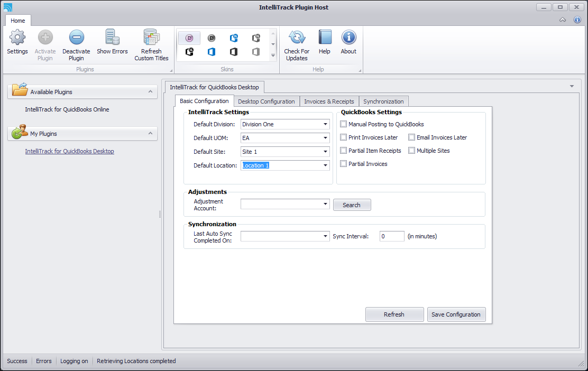The image size is (588, 371).
Task: Click Errors in the status bar
Action: [43, 361]
